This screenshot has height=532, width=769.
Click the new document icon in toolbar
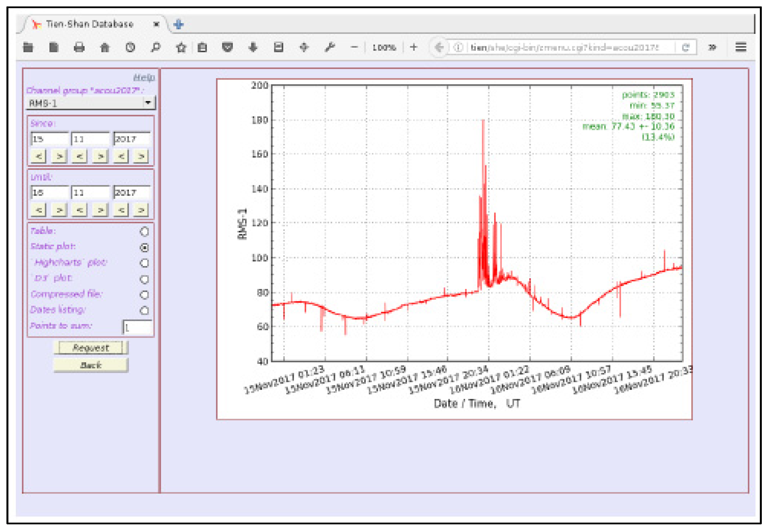click(54, 47)
